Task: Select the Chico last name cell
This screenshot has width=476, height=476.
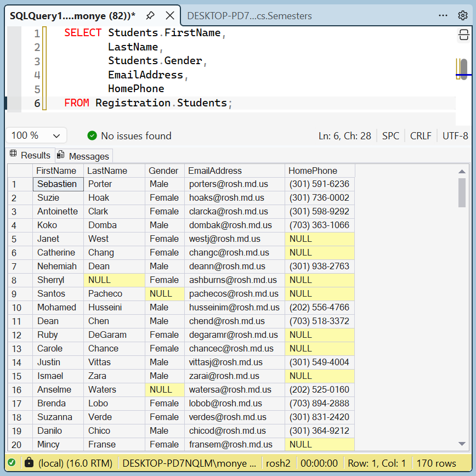Action: (x=114, y=430)
